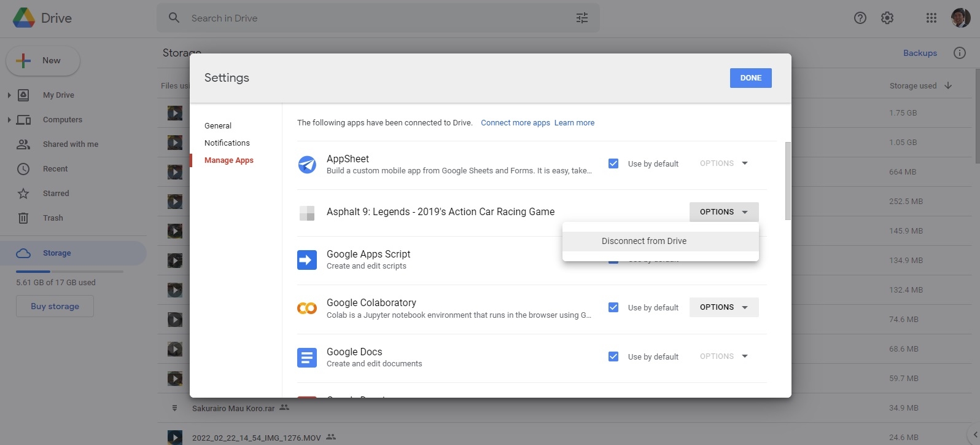Open Google Colaboratory OPTIONS dropdown

coord(724,307)
